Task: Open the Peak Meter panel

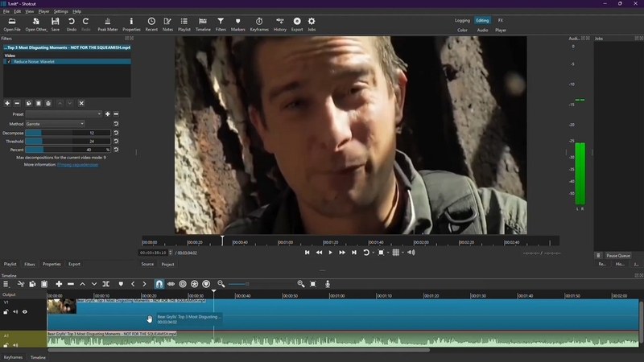Action: (108, 24)
